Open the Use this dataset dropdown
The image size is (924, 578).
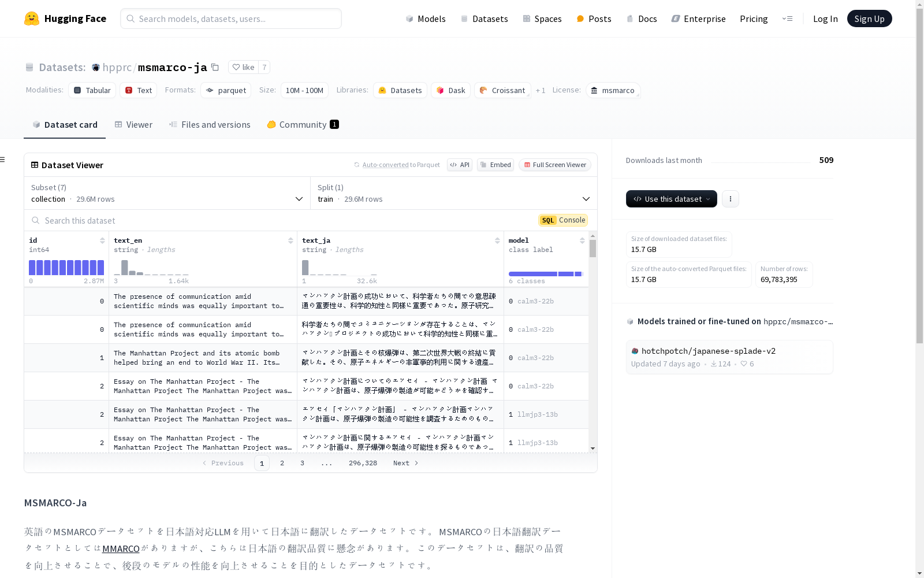(672, 199)
